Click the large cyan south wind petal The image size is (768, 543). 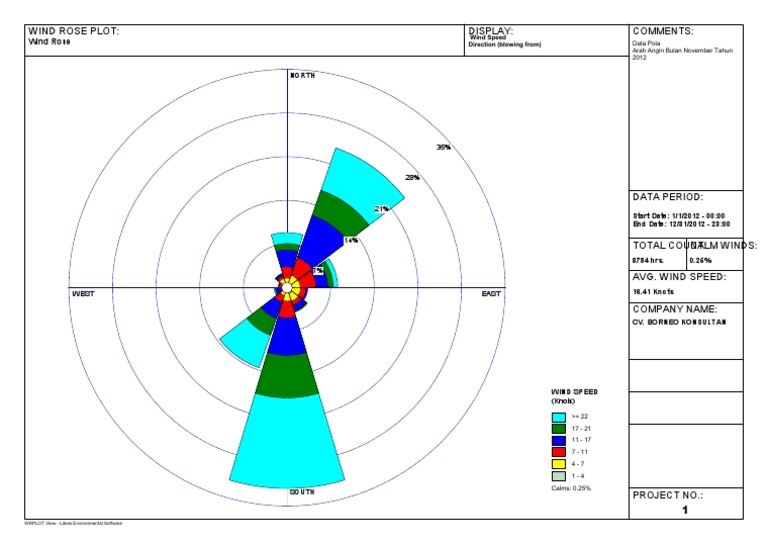[x=287, y=441]
